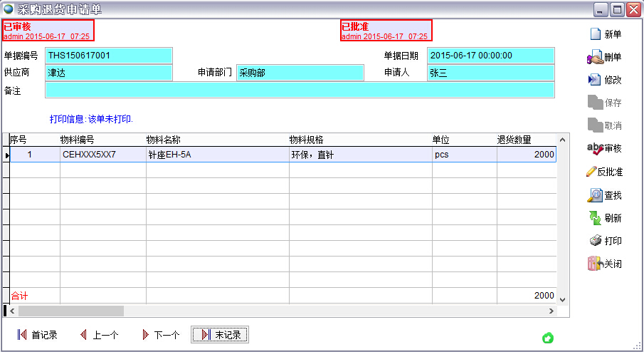Open 查找 (Search) tool
The image size is (644, 352).
(x=595, y=195)
